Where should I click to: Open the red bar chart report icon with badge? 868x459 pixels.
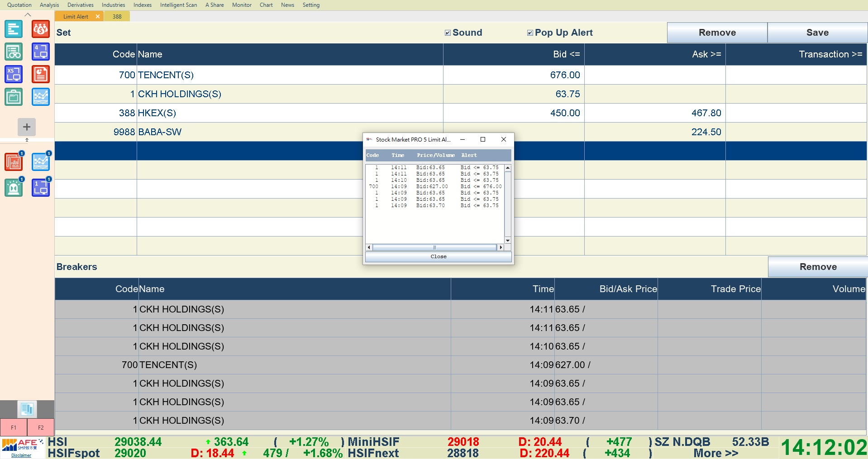[14, 161]
